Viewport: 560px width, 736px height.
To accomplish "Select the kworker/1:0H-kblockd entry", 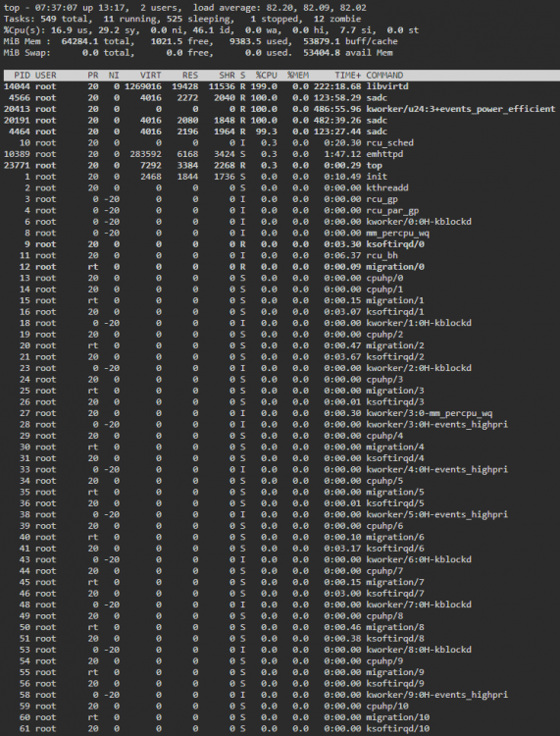I will [x=419, y=323].
